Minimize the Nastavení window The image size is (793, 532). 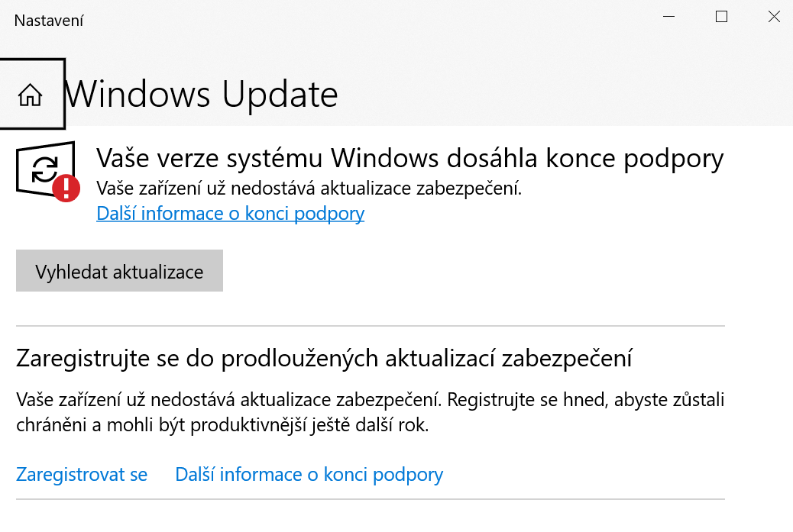coord(668,18)
